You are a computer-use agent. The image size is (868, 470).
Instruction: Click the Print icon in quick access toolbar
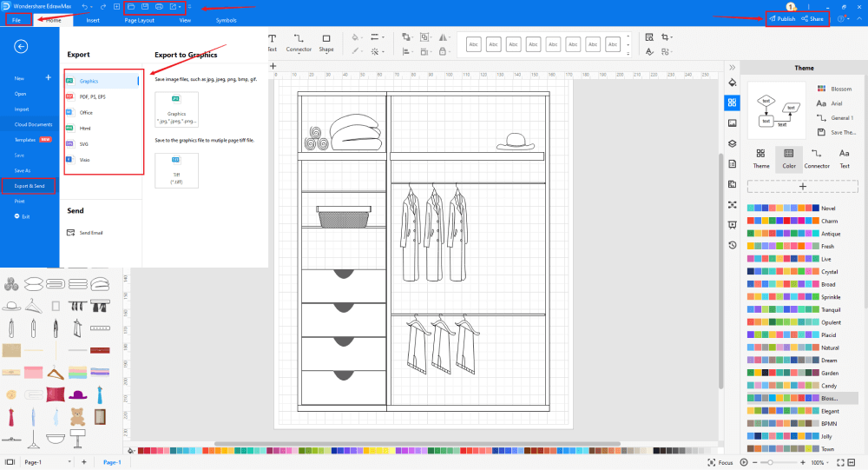pyautogui.click(x=159, y=6)
